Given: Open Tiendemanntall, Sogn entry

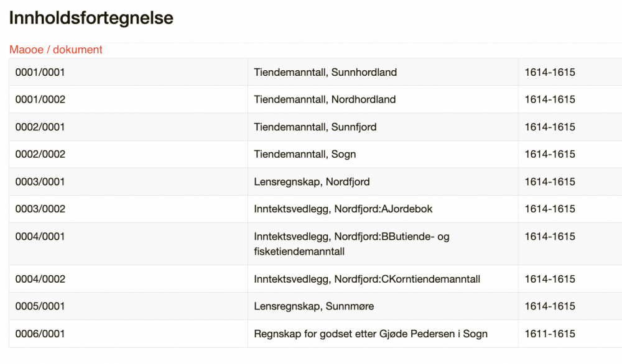Looking at the screenshot, I should click(x=305, y=154).
